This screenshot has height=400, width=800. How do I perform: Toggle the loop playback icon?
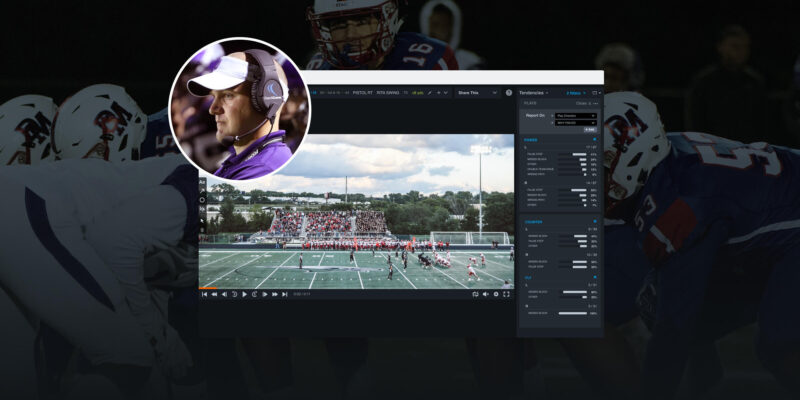(x=474, y=294)
